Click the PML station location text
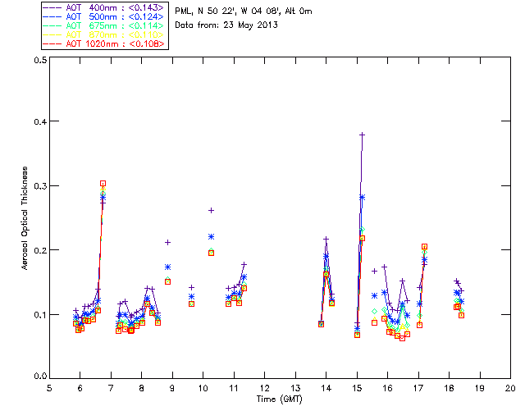Viewport: 525px width, 420px height. pos(244,11)
